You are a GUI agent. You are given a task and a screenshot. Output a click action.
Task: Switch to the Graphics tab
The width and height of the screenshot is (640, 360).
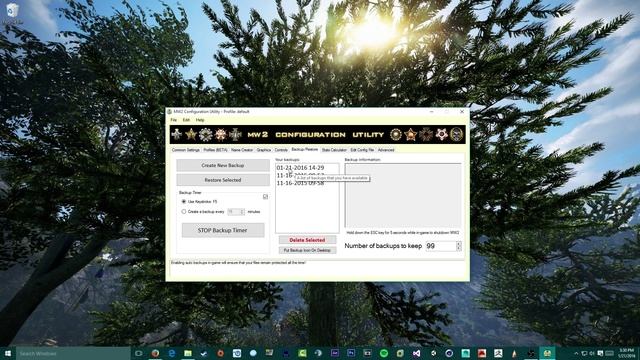point(264,150)
